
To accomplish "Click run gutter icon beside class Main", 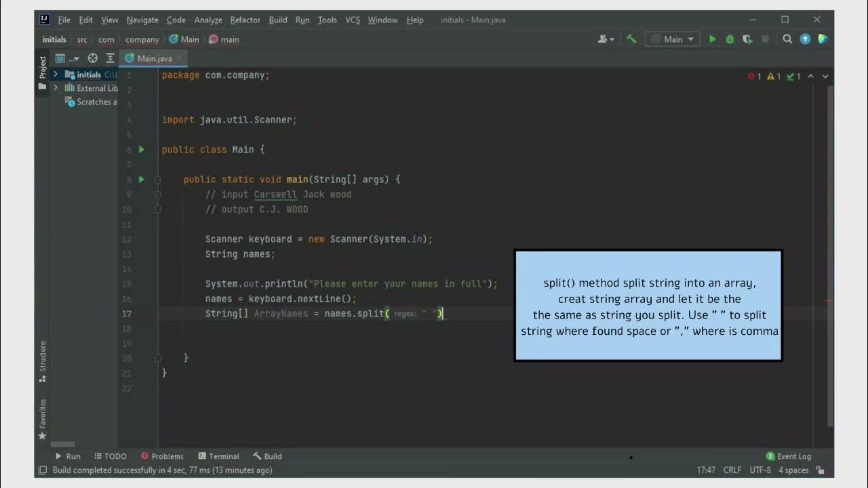I will point(142,149).
